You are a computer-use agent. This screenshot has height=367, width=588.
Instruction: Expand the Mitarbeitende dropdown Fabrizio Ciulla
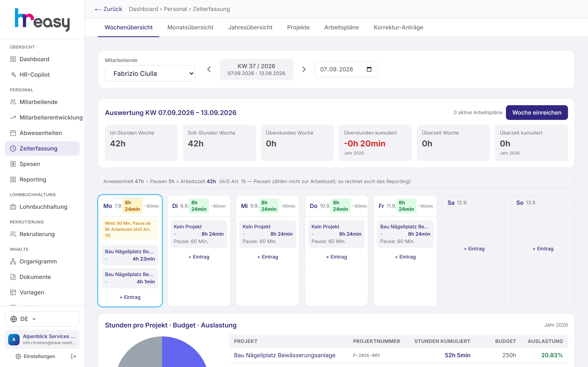[150, 74]
